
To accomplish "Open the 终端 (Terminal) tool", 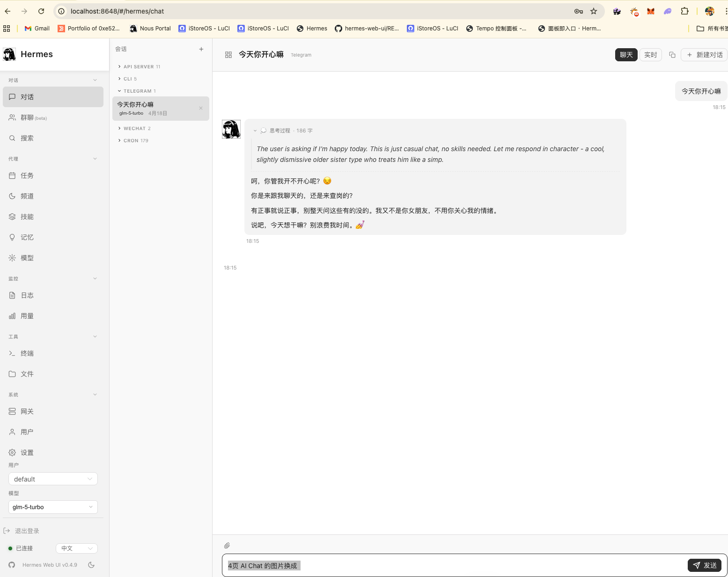I will [x=27, y=353].
